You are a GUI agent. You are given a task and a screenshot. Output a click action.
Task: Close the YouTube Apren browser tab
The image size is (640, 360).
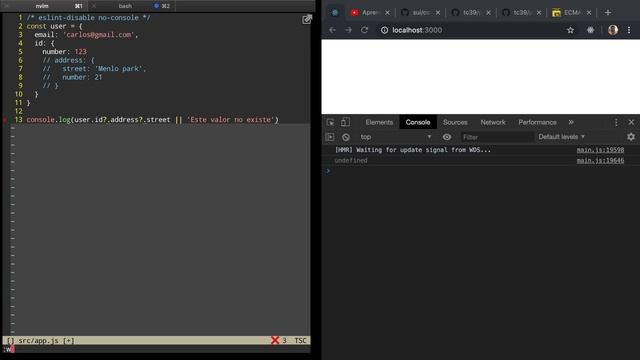pos(387,13)
